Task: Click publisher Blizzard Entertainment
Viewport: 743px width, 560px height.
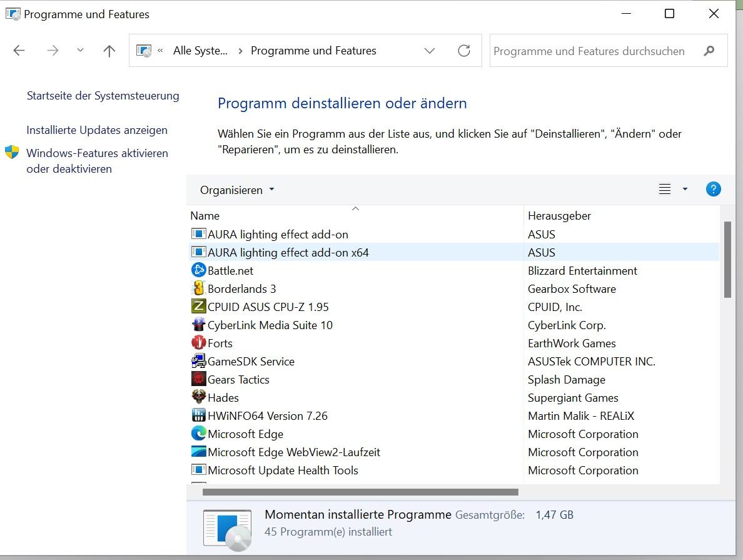Action: pyautogui.click(x=582, y=271)
